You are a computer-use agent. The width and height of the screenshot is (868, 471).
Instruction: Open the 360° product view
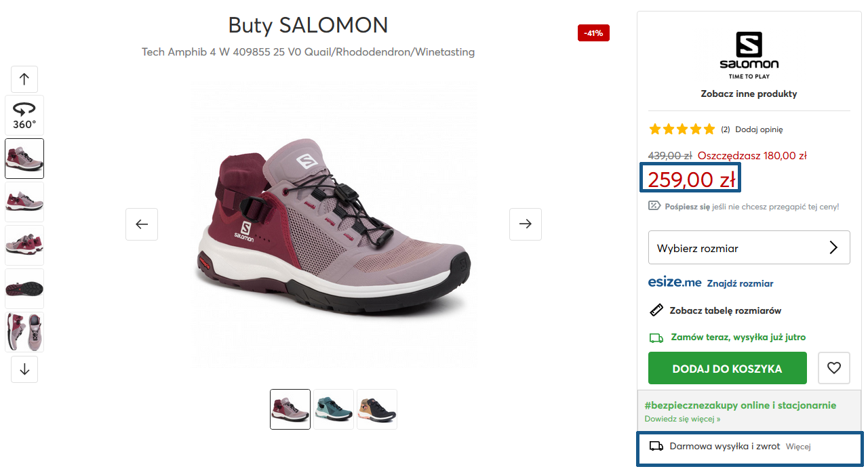(x=24, y=115)
